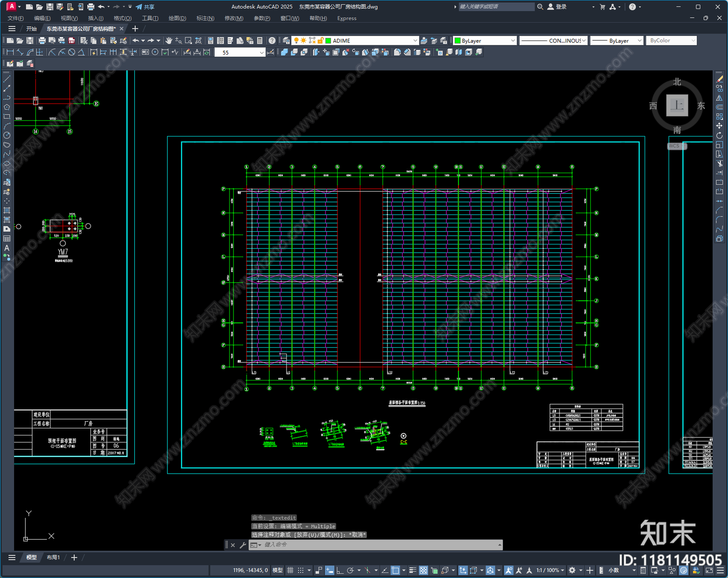Select the Diameter dimension tool
The image size is (728, 578).
point(71,52)
